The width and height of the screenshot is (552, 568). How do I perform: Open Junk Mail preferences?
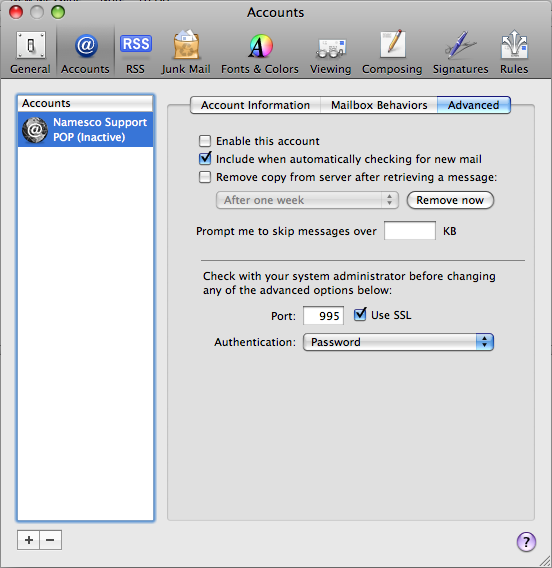click(x=186, y=53)
